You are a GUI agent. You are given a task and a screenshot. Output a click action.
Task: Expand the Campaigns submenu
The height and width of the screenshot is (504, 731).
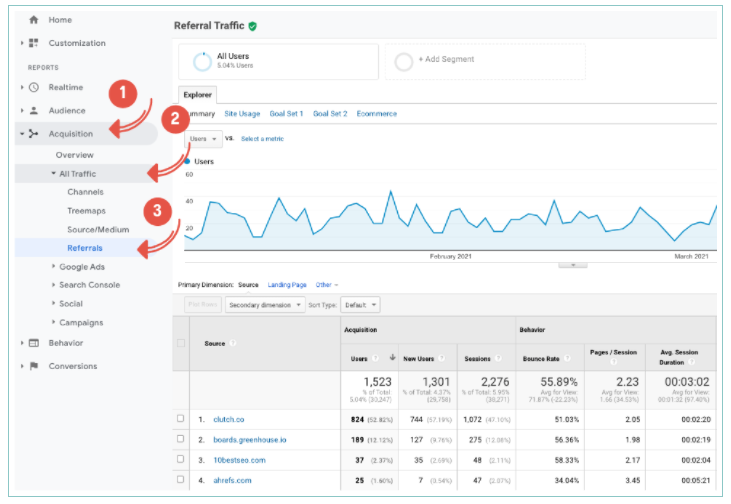point(54,322)
